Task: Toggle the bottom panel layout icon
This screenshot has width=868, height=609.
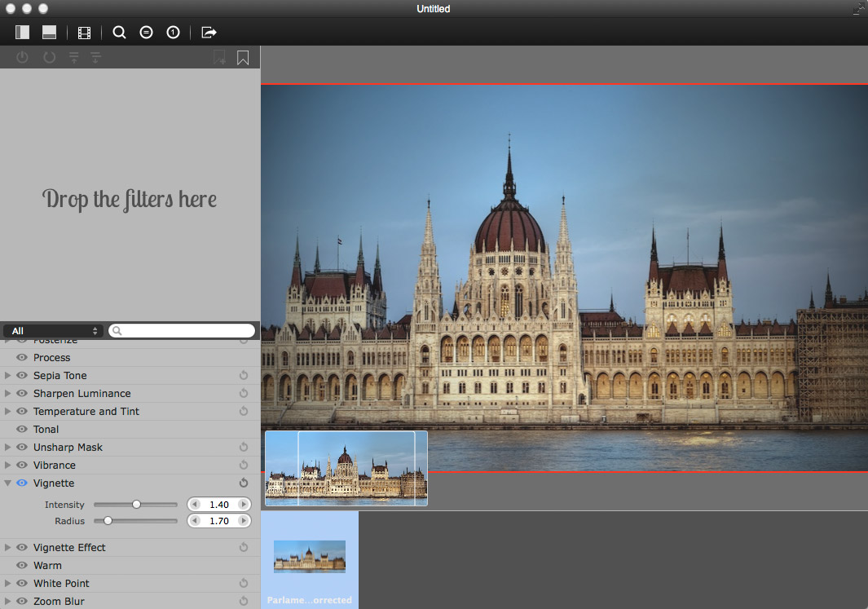Action: (x=49, y=33)
